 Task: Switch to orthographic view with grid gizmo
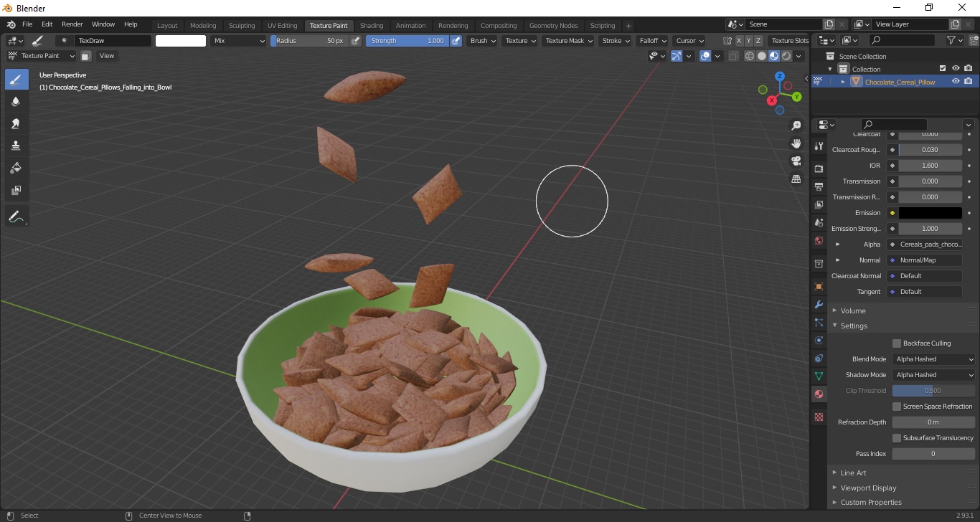pos(796,179)
